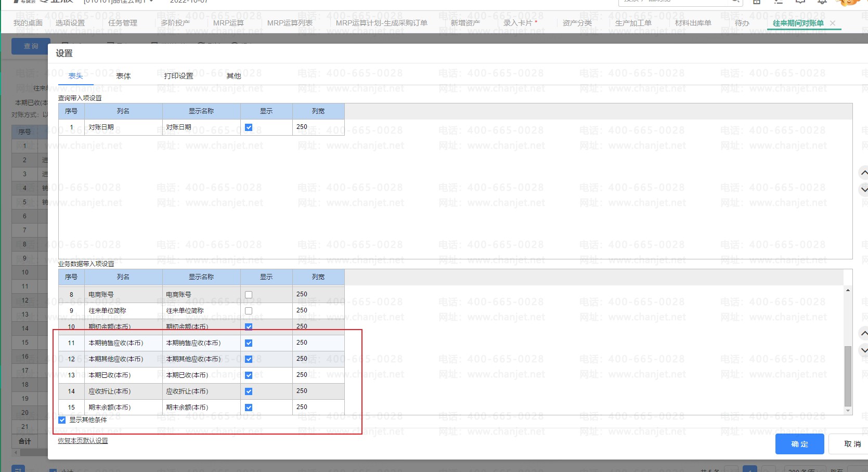Viewport: 868px width, 472px height.
Task: Open the 打印设置 tab
Action: click(178, 76)
